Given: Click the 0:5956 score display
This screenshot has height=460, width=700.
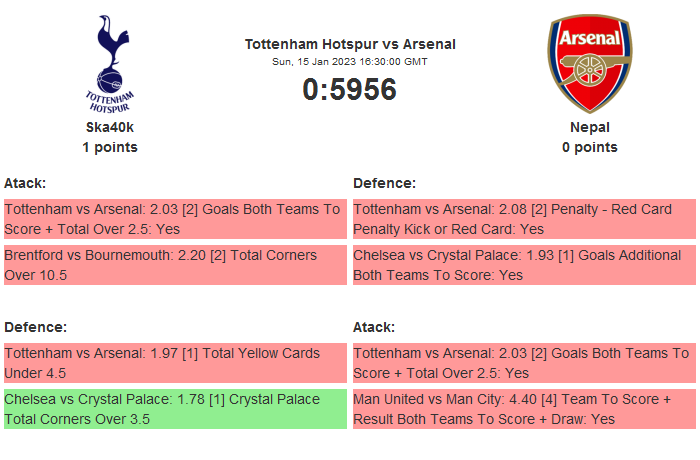Looking at the screenshot, I should 350,89.
